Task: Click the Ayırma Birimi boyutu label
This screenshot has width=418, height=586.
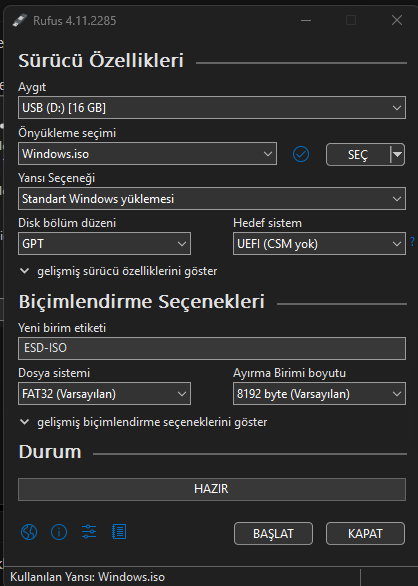Action: tap(289, 373)
